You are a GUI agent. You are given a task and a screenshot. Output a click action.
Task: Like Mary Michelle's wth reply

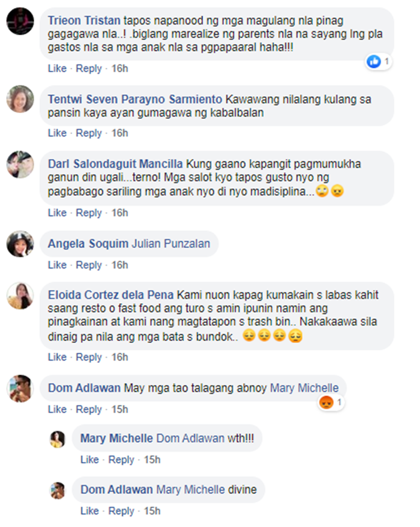click(90, 460)
